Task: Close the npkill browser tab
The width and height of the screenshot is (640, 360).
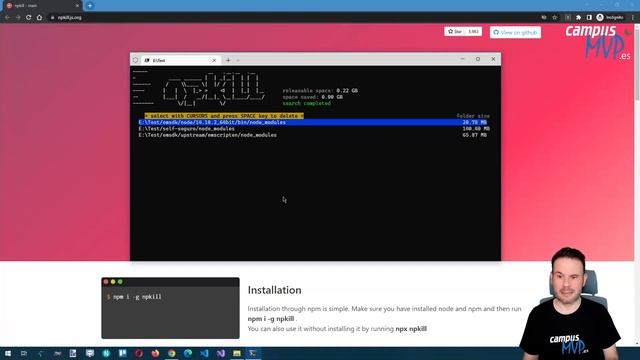Action: [77, 6]
